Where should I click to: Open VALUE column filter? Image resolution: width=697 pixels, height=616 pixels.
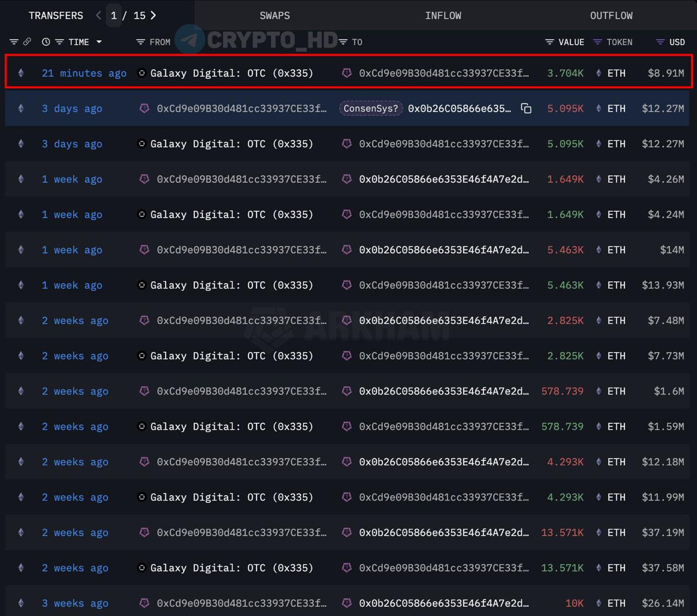[550, 42]
